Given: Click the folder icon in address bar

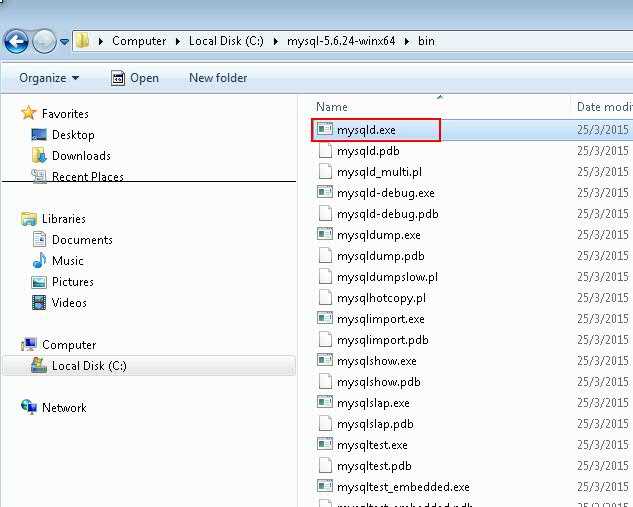Looking at the screenshot, I should [82, 41].
